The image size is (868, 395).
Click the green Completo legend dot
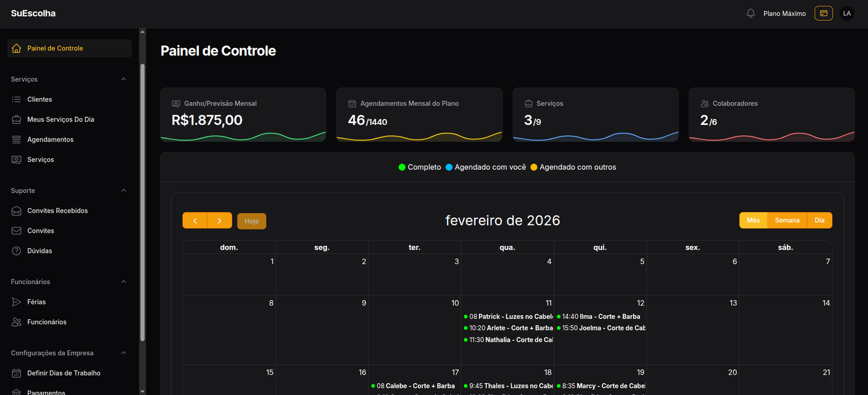[x=402, y=167]
